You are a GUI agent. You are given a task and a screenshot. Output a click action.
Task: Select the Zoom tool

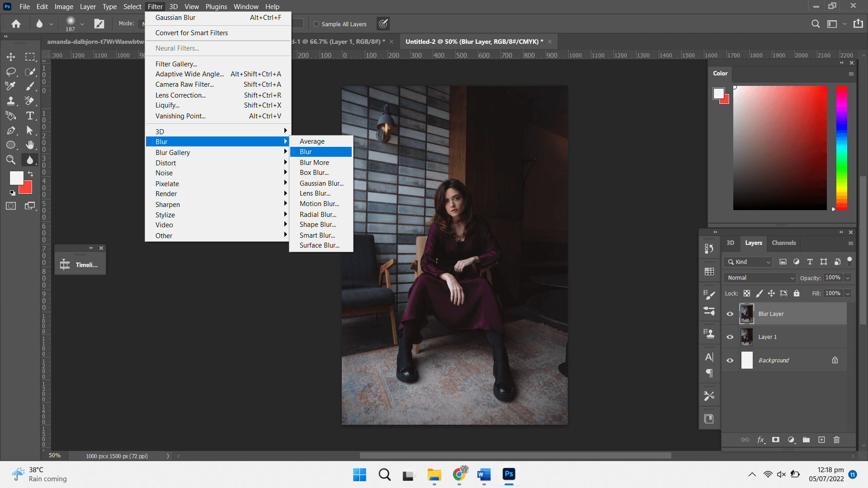point(11,160)
